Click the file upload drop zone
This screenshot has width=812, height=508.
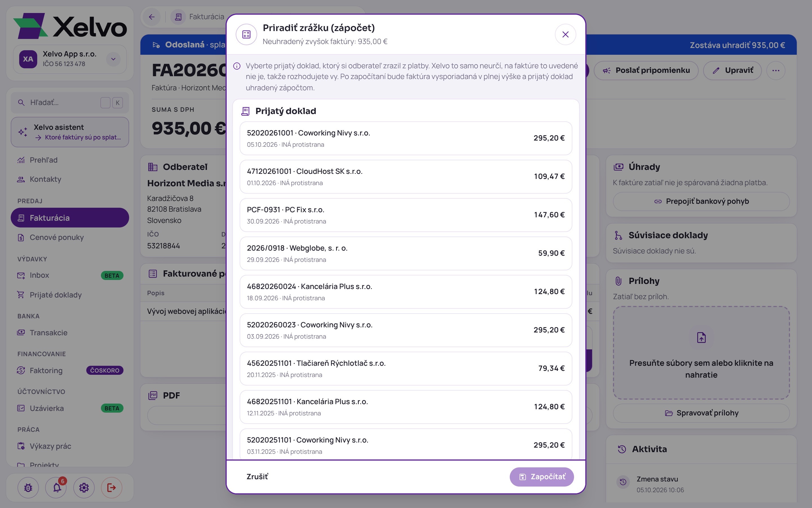tap(701, 353)
